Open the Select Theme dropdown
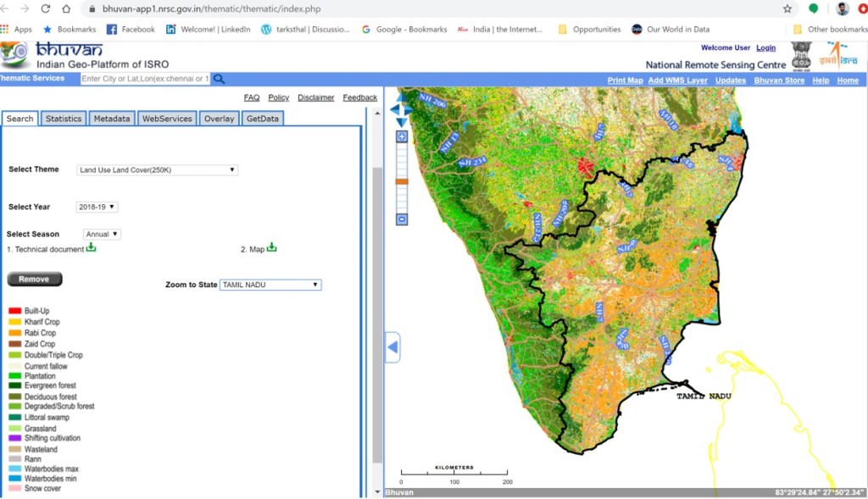This screenshot has height=499, width=868. [x=157, y=169]
